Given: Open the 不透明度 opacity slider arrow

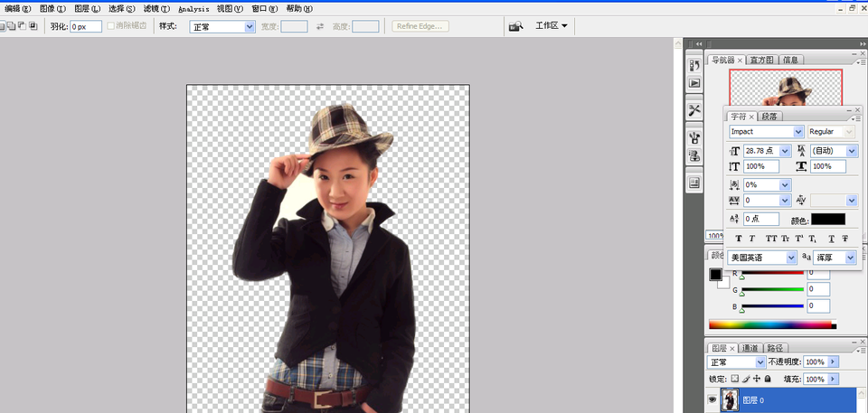Looking at the screenshot, I should [833, 362].
